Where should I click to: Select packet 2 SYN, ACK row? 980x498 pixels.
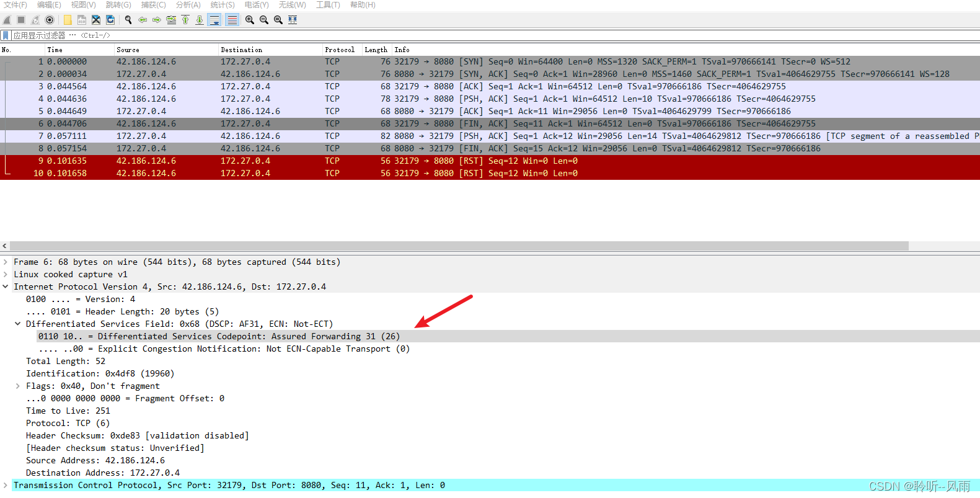[490, 74]
